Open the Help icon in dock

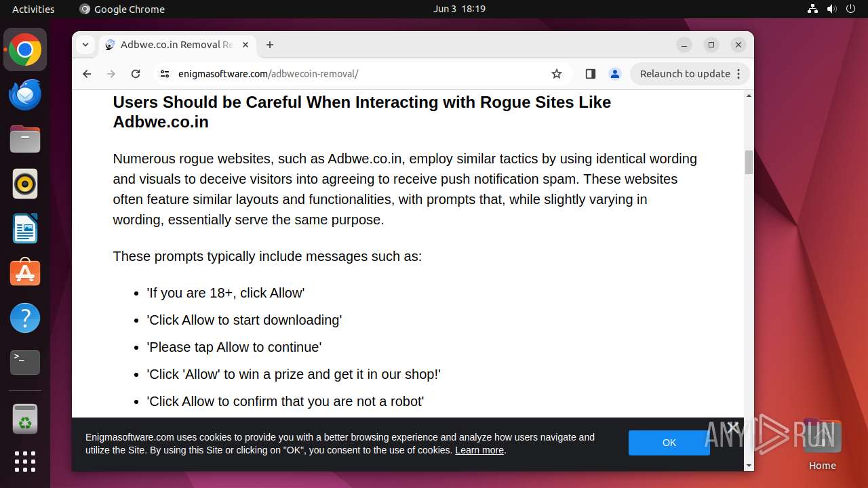[x=25, y=318]
